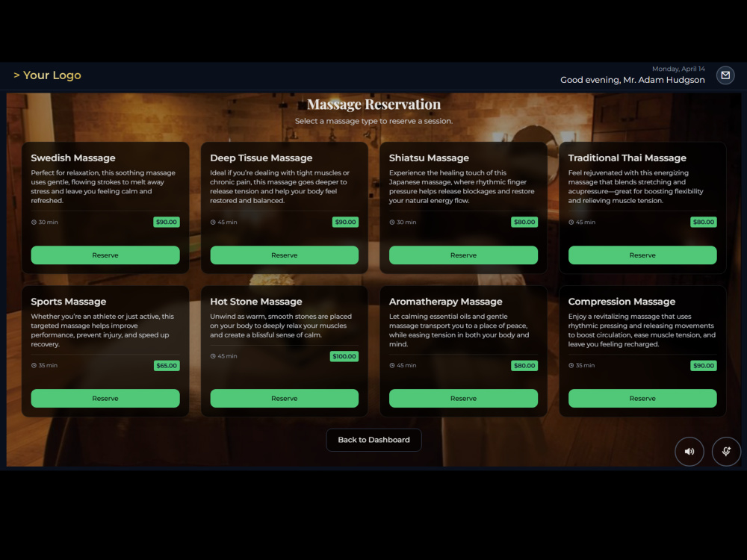Reserve the Sports Massage

(x=105, y=398)
